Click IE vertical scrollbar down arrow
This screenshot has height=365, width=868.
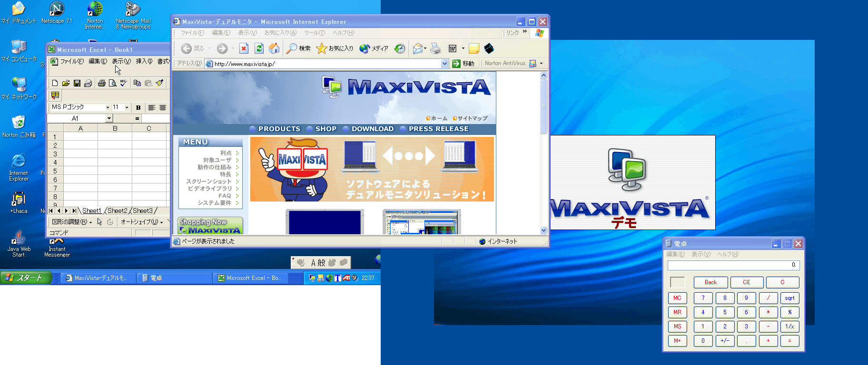[x=544, y=231]
